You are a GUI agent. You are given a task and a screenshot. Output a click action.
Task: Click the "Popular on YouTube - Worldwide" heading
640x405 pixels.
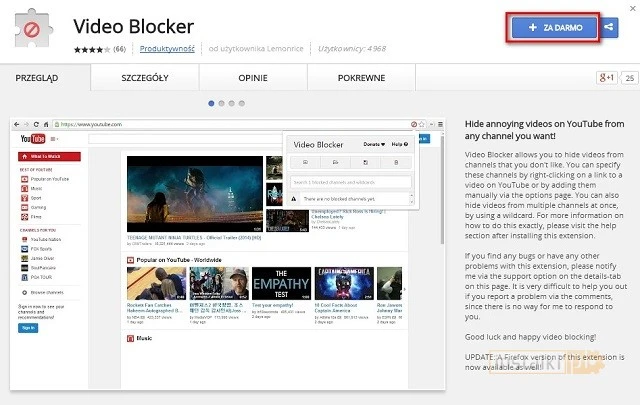(179, 260)
